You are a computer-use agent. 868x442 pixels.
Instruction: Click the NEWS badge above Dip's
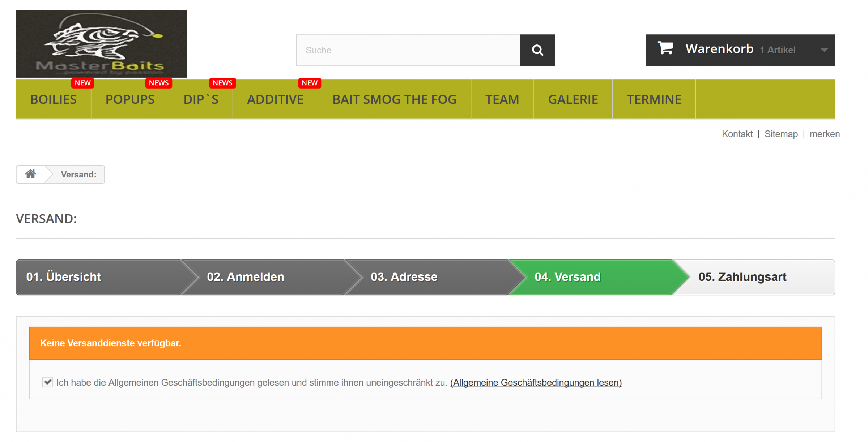point(222,83)
